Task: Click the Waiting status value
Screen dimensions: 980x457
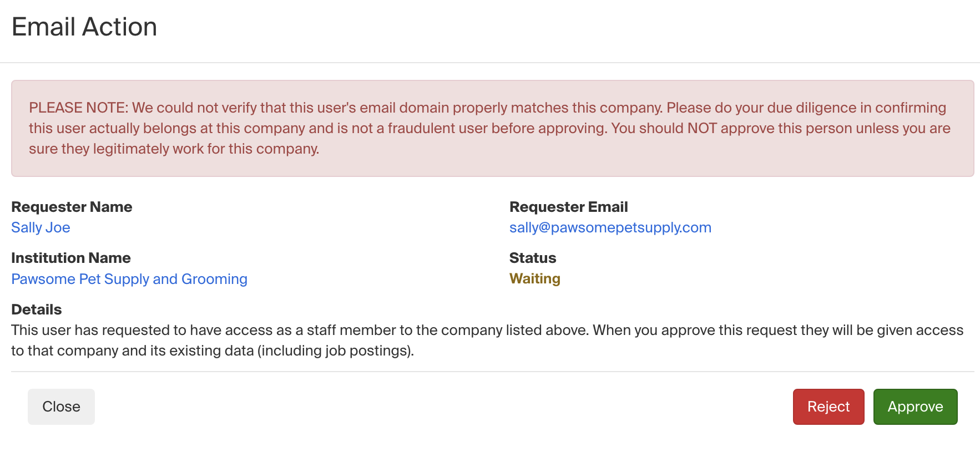Action: pos(534,278)
